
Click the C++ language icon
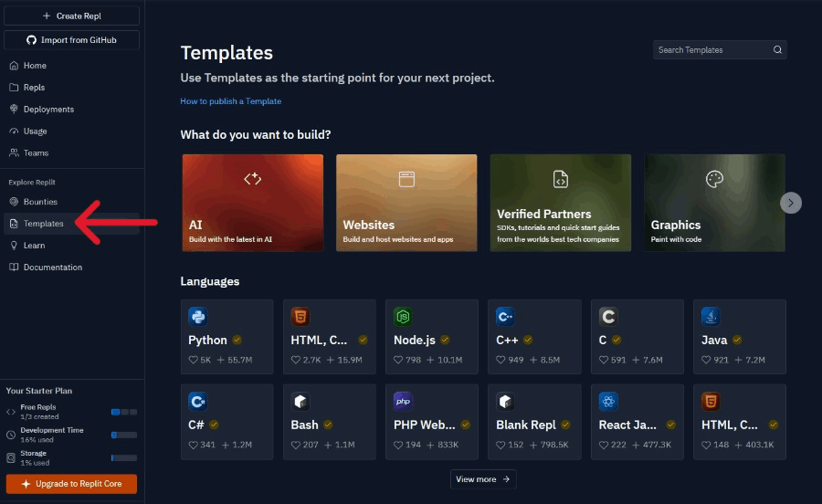pos(505,317)
